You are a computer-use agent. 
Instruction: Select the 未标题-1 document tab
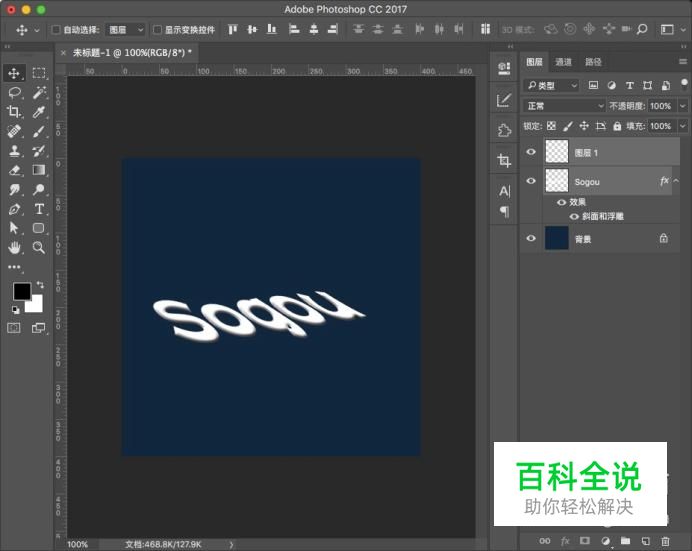132,52
